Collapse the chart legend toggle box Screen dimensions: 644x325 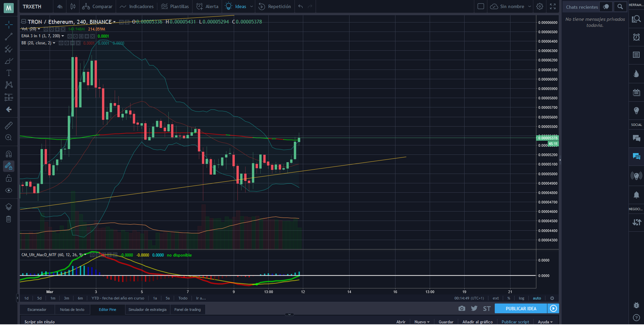24,21
